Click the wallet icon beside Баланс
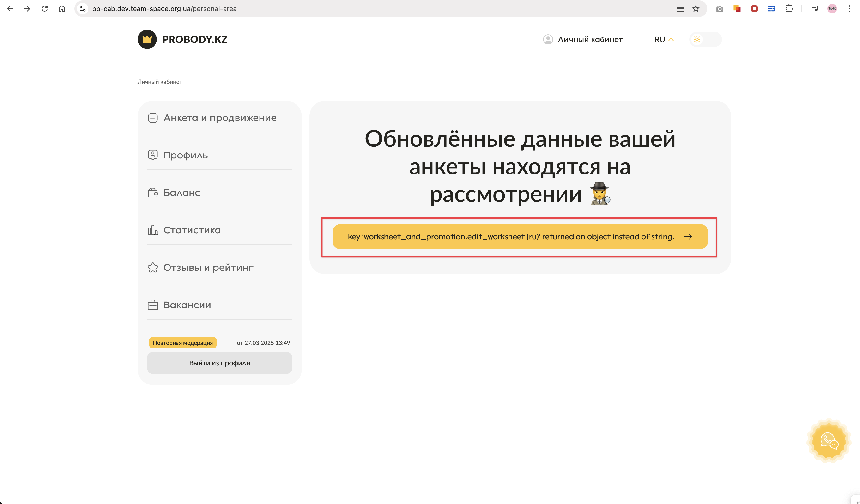The width and height of the screenshot is (860, 504). [152, 193]
